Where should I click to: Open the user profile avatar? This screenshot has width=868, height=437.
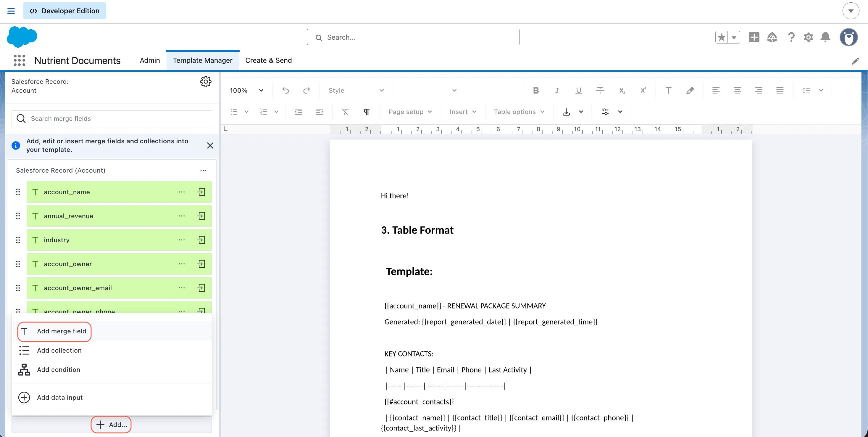[848, 37]
